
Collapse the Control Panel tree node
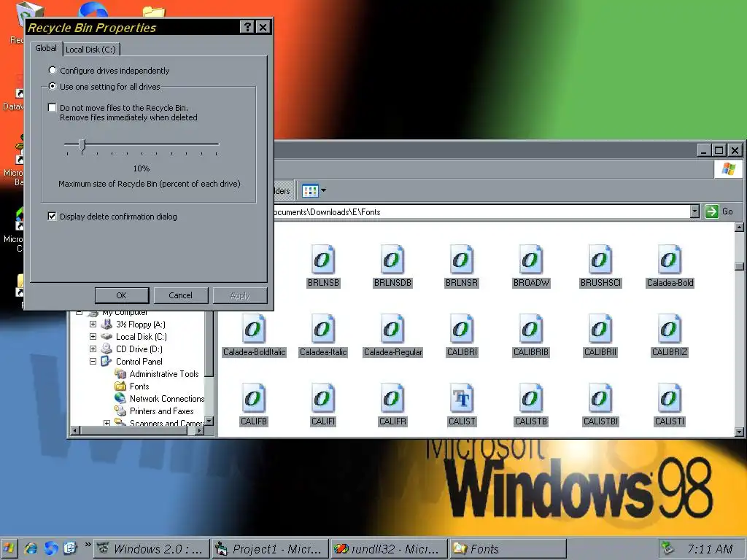[x=93, y=362]
